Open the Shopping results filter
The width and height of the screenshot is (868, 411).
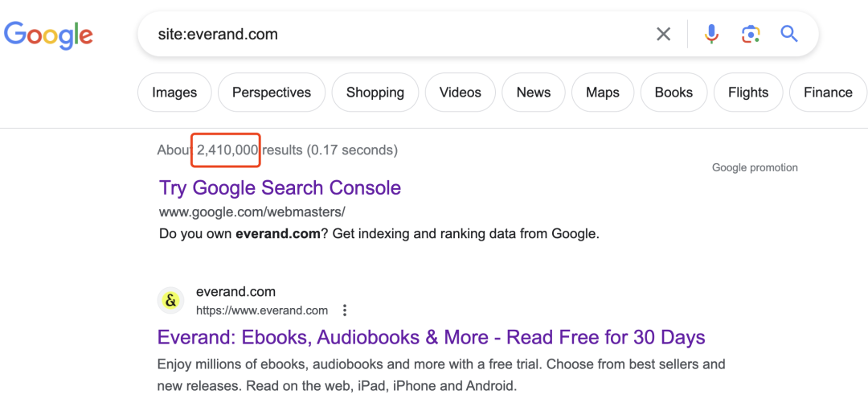[375, 92]
